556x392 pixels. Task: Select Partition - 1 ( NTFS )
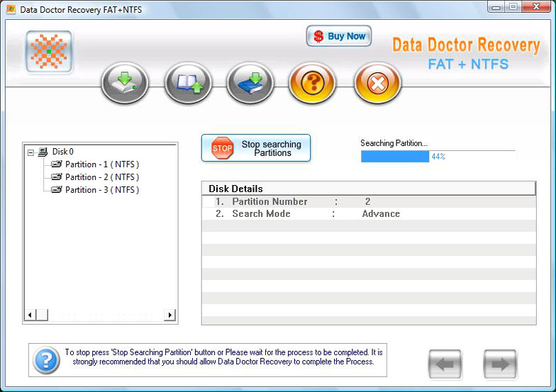click(102, 164)
